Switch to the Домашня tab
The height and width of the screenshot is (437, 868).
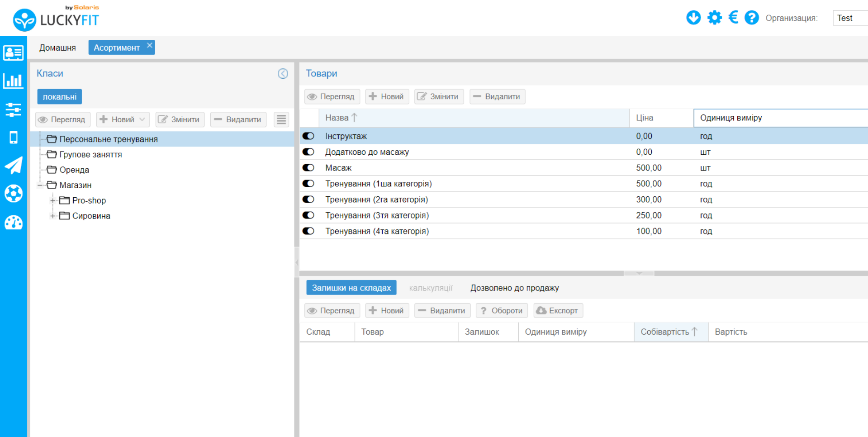point(57,47)
